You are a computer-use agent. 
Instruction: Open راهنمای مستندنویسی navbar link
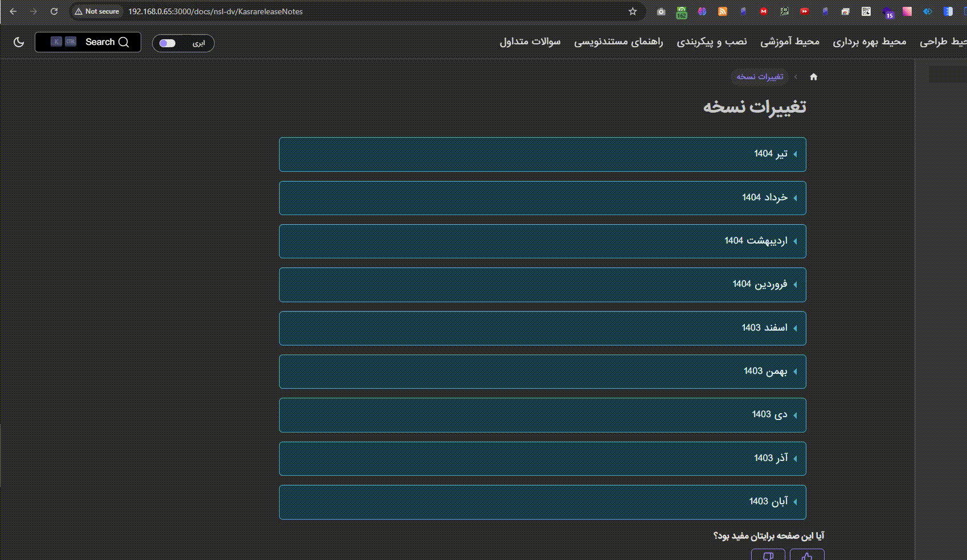click(618, 42)
